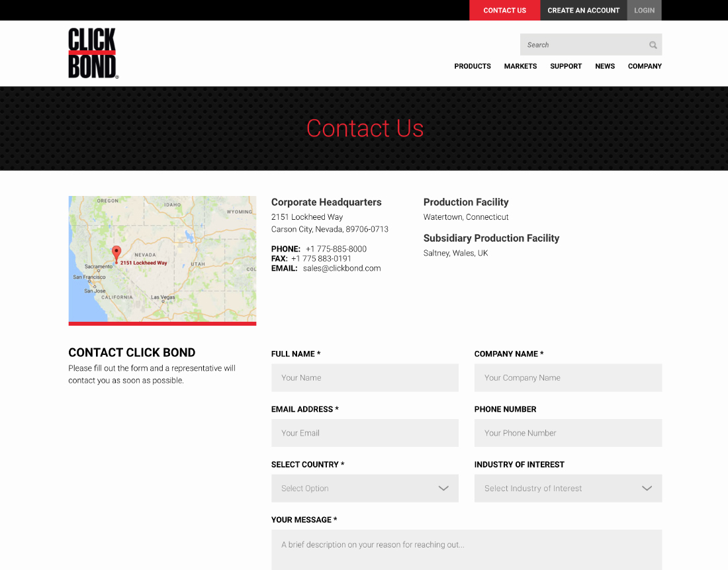Viewport: 728px width, 570px height.
Task: Click the Company Name input field
Action: [x=569, y=377]
